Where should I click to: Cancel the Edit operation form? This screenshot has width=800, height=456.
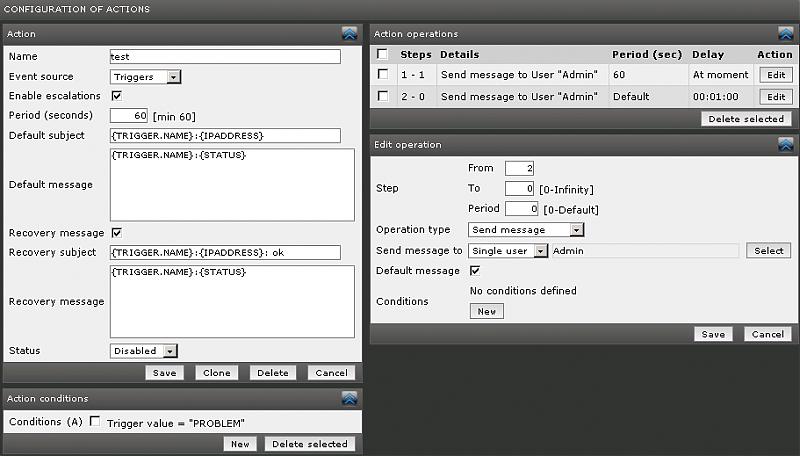tap(768, 334)
